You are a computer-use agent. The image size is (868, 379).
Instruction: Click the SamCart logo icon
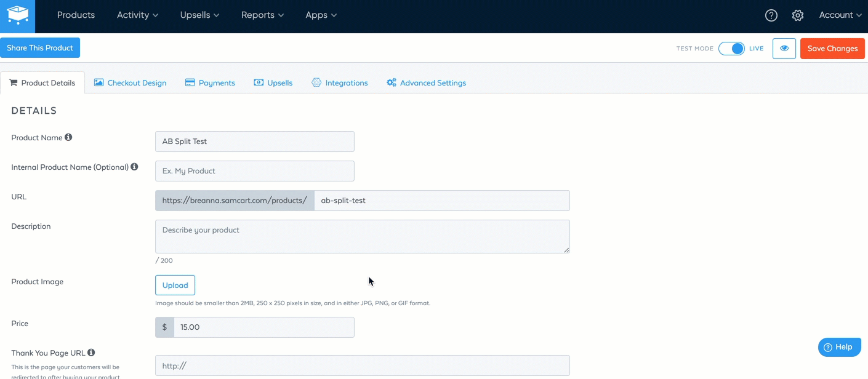[x=17, y=16]
